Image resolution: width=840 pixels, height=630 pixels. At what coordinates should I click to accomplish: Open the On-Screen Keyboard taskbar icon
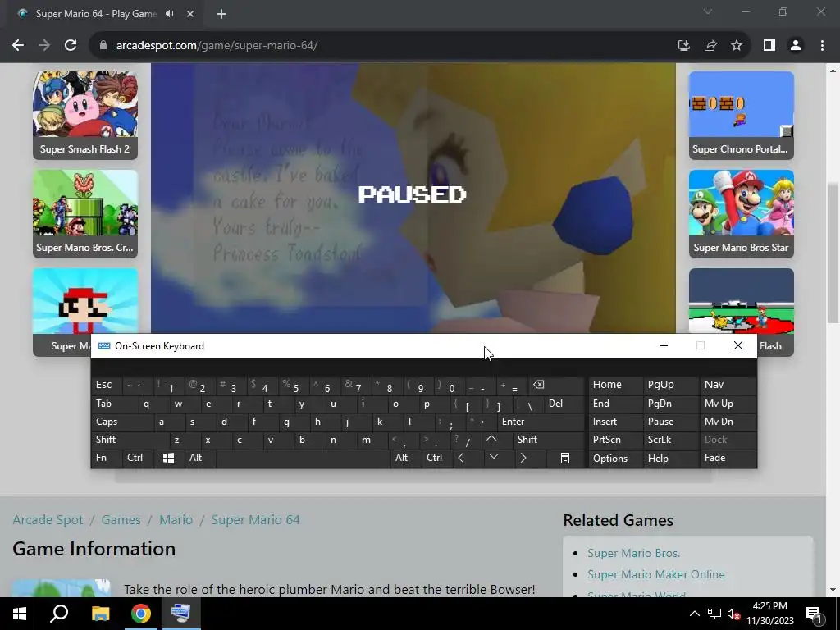coord(180,614)
